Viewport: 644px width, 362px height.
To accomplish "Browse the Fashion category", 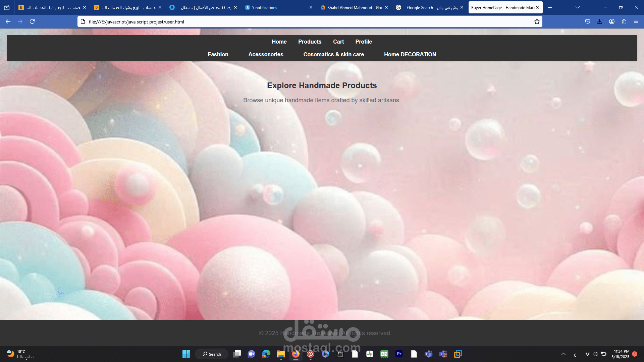I will [218, 54].
